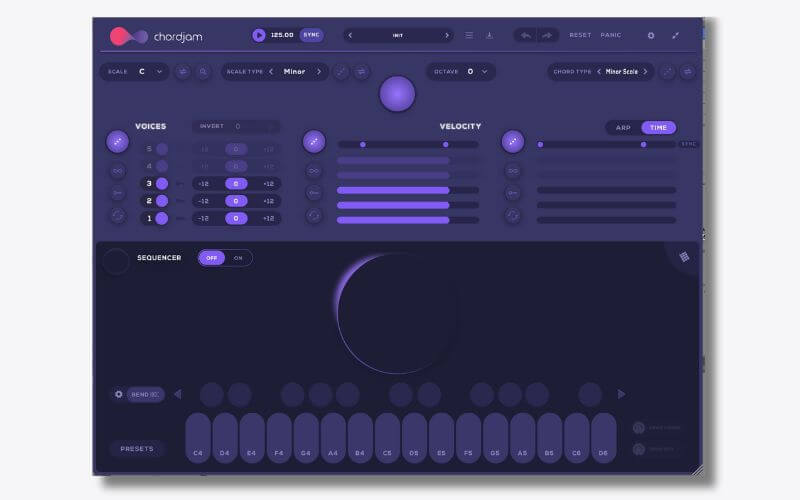Click the infinity loop icon in TIME section
Screen dimensions: 800x500
click(x=513, y=171)
